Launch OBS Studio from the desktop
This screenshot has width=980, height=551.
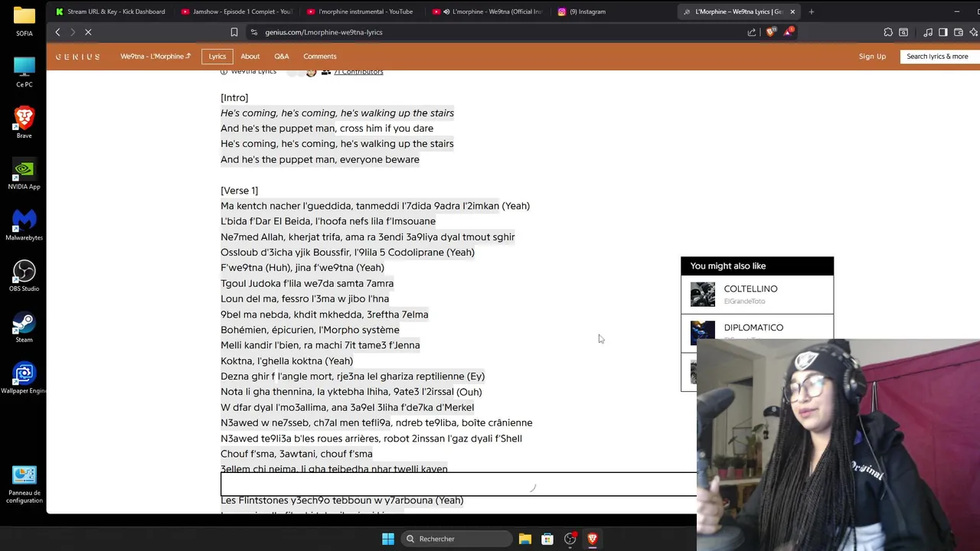tap(24, 275)
